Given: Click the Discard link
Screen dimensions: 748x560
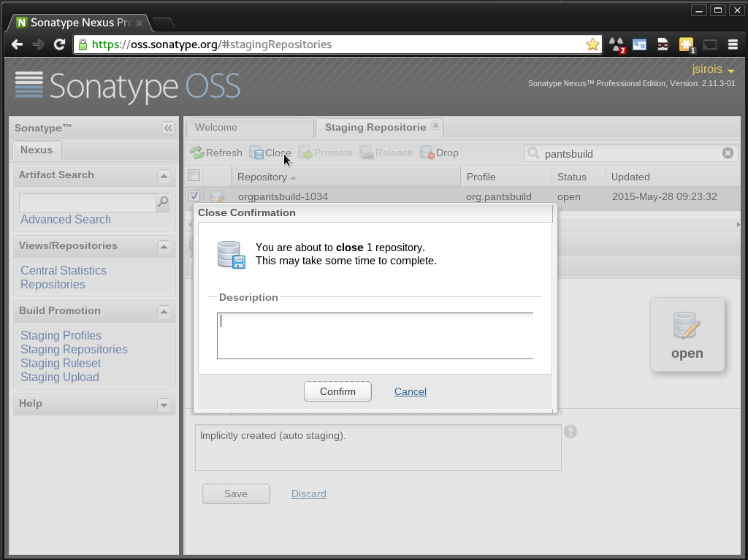Looking at the screenshot, I should click(309, 494).
